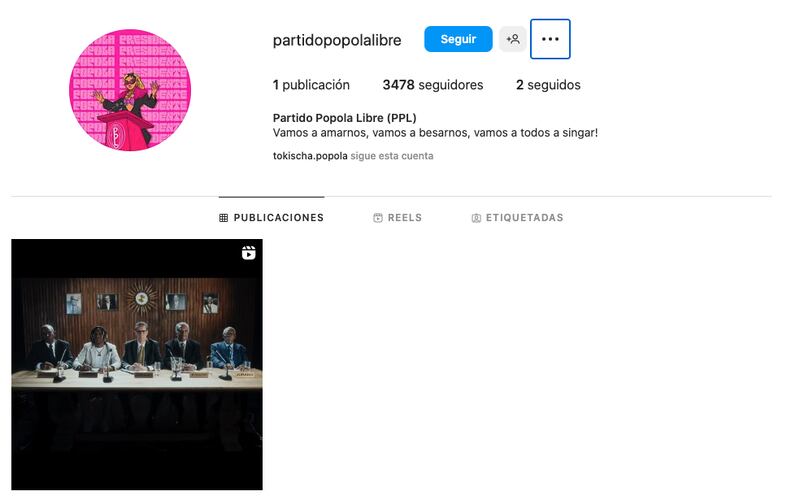
Task: View the 1 publicación count
Action: [x=311, y=85]
